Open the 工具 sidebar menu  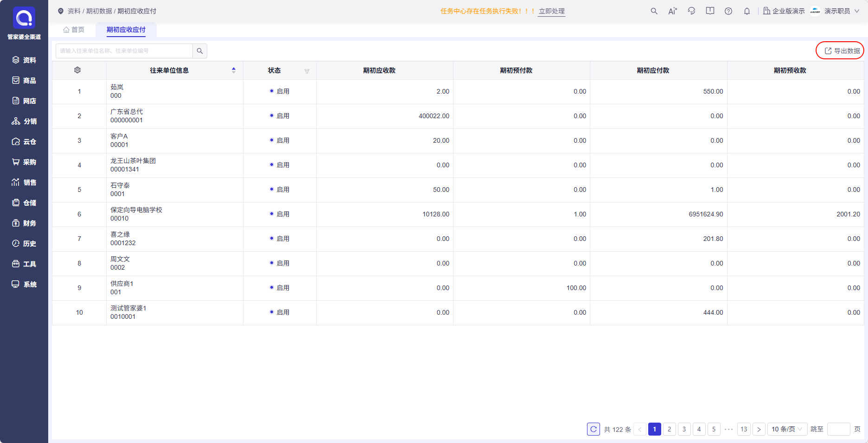(24, 264)
